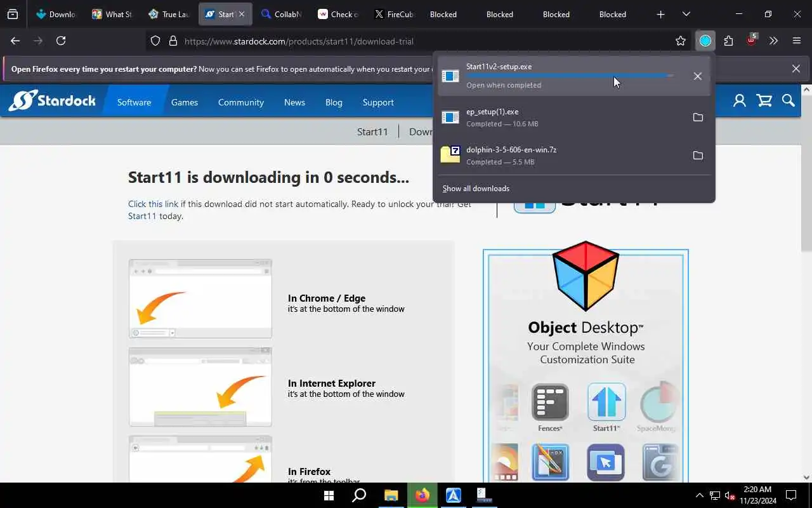Viewport: 812px width, 508px height.
Task: Open the notification center icon
Action: [x=791, y=495]
